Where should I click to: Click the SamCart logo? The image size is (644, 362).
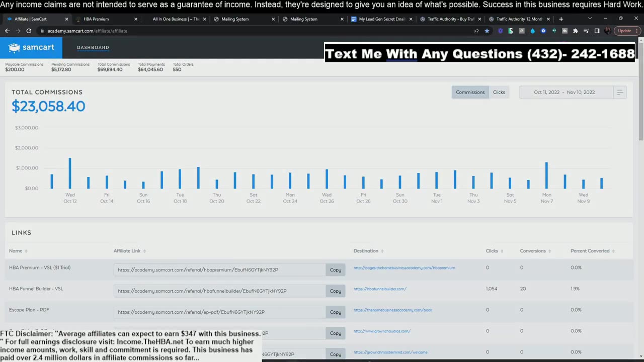coord(31,47)
